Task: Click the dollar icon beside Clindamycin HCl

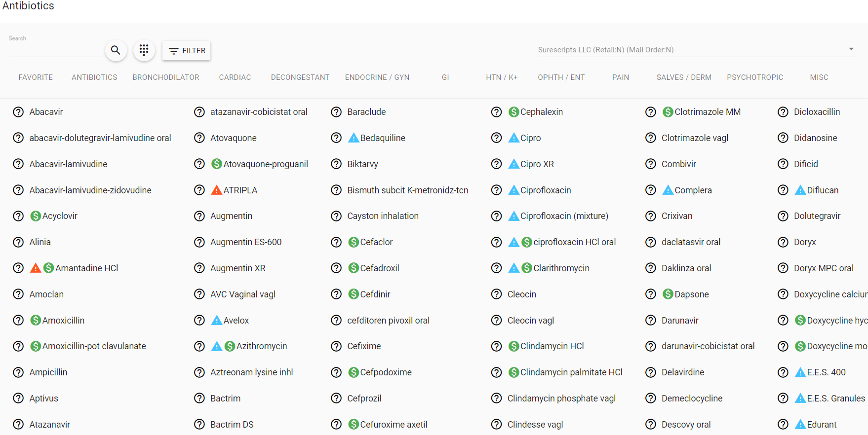Action: (513, 346)
